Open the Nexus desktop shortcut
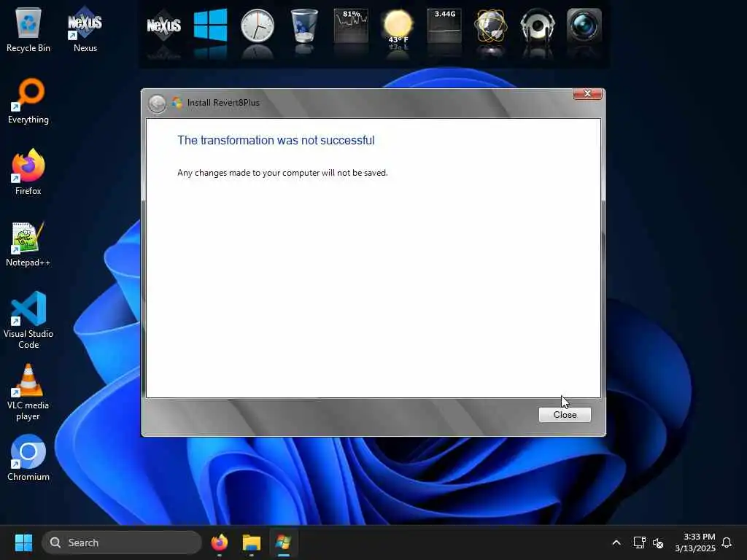This screenshot has height=560, width=747. (x=85, y=29)
